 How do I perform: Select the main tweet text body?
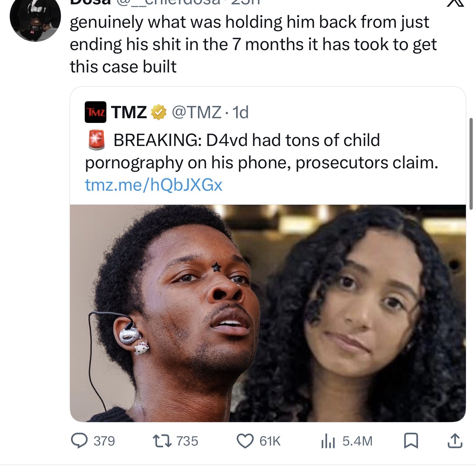coord(253,44)
